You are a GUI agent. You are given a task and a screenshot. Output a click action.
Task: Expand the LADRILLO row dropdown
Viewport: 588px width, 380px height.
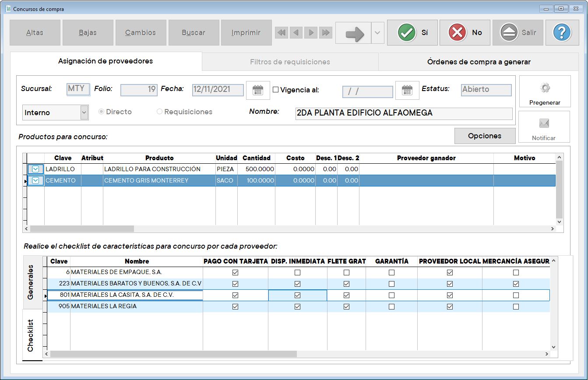pyautogui.click(x=35, y=169)
